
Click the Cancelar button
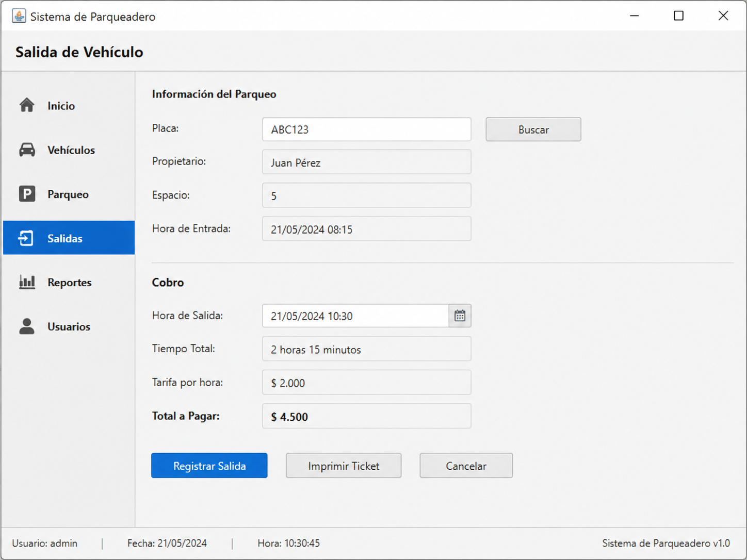(466, 466)
